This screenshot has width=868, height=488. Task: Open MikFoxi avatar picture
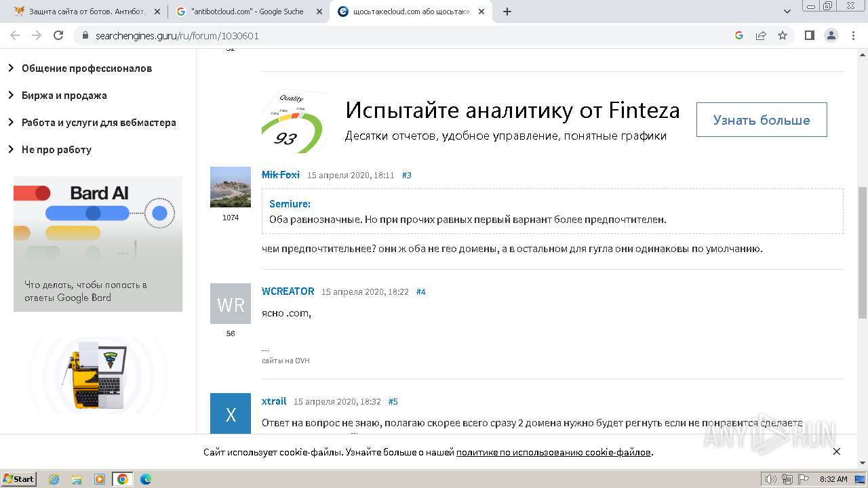pos(231,187)
